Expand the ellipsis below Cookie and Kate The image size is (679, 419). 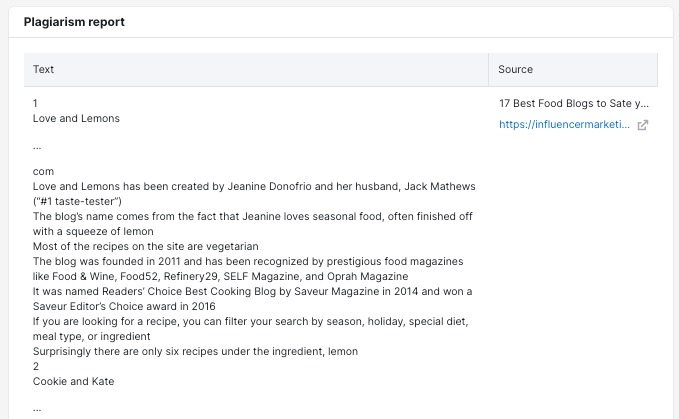[37, 409]
